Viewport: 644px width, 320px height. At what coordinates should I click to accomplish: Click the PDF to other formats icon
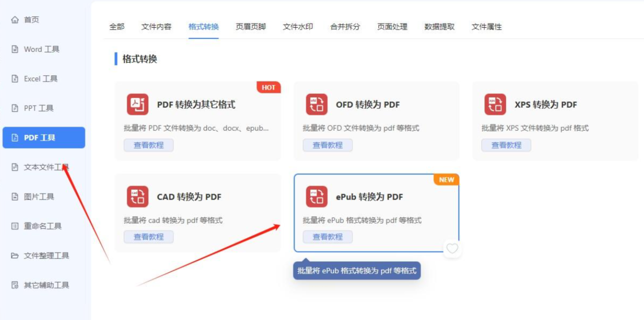(x=137, y=104)
